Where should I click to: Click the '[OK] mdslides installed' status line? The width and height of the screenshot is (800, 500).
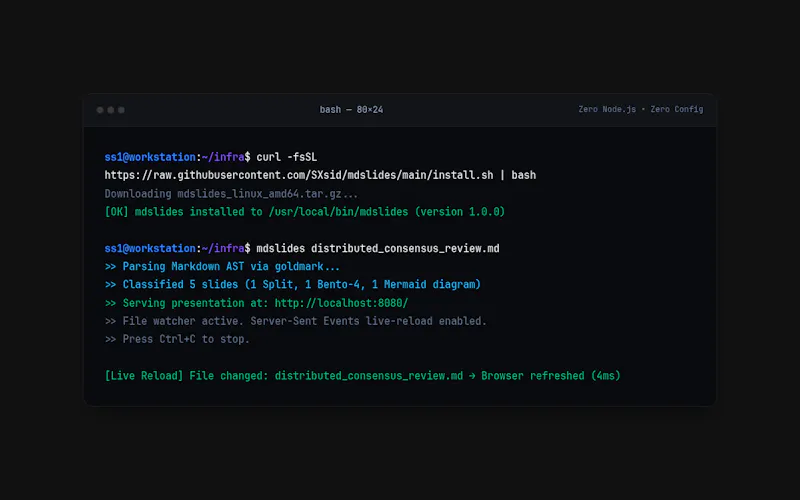305,212
